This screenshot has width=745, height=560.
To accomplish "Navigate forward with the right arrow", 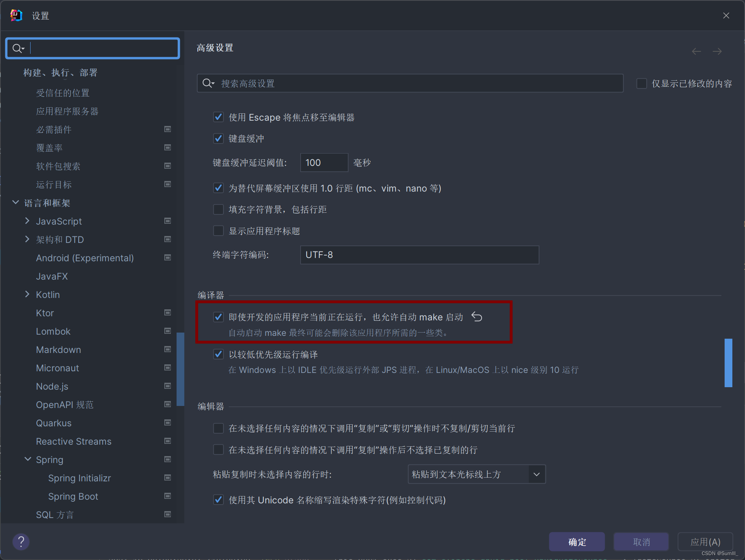I will click(x=717, y=51).
